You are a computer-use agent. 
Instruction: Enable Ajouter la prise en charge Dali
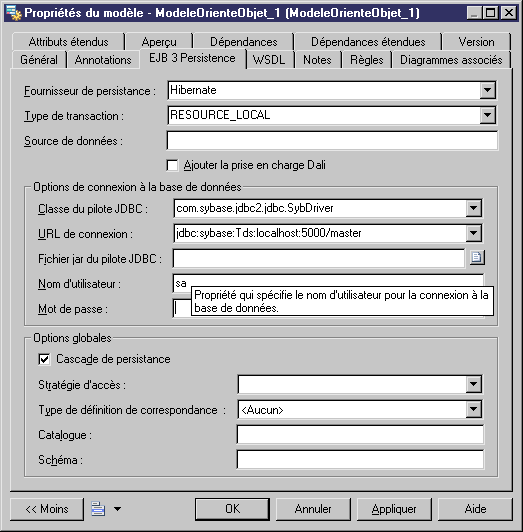[172, 166]
